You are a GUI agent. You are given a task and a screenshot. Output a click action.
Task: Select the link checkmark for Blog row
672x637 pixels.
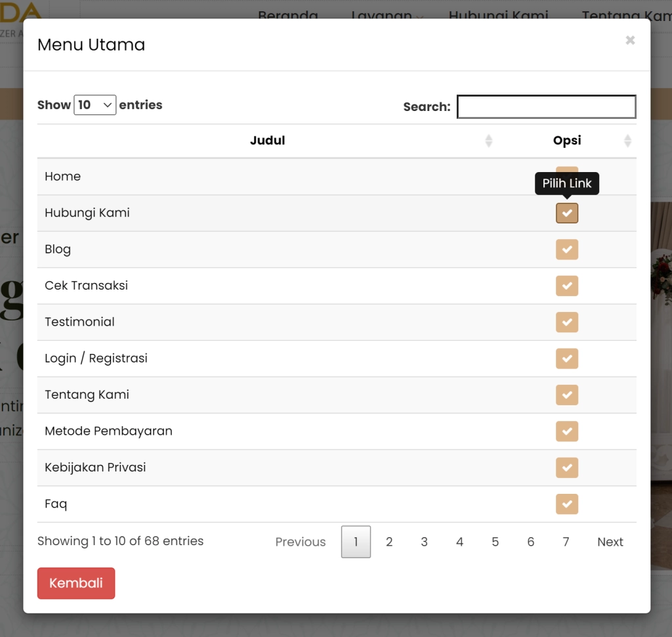coord(567,250)
